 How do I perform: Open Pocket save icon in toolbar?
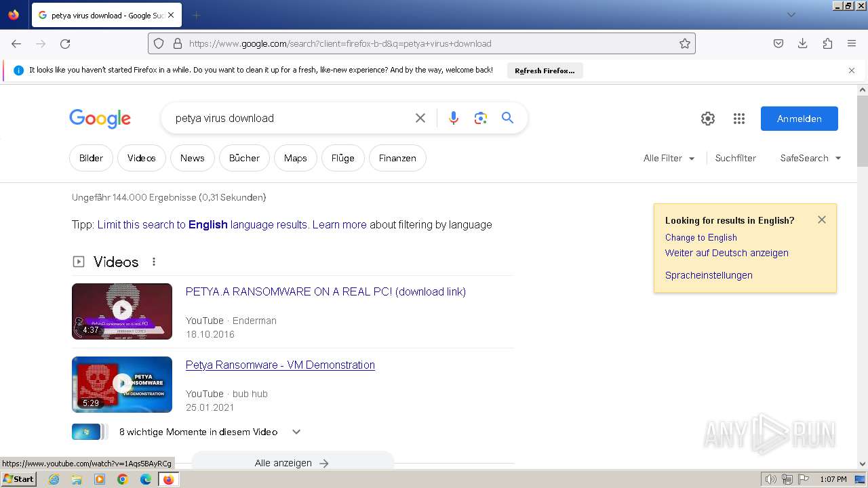(x=778, y=43)
